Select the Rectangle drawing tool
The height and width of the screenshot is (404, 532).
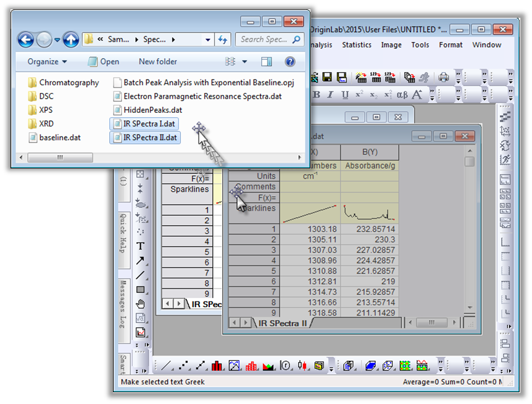[x=140, y=289]
